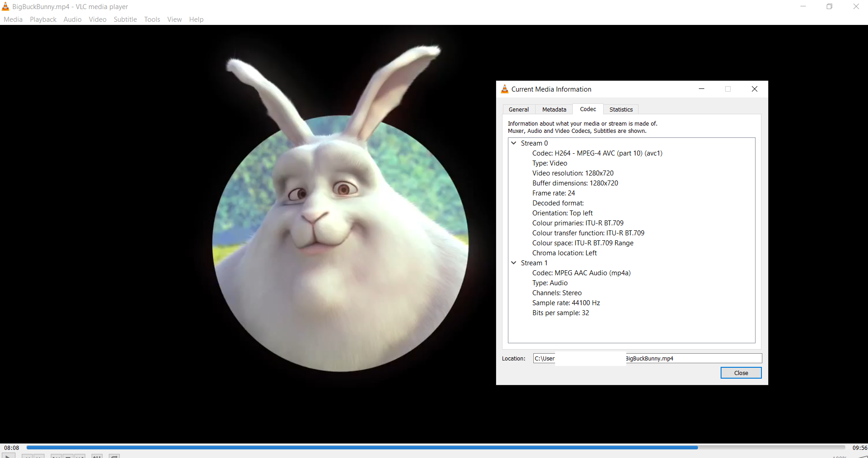Select the 'Colour space' row
Viewport: 868px width, 458px height.
coord(583,243)
